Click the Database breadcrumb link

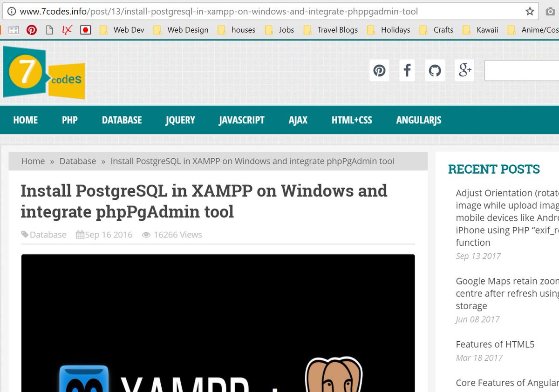[78, 161]
